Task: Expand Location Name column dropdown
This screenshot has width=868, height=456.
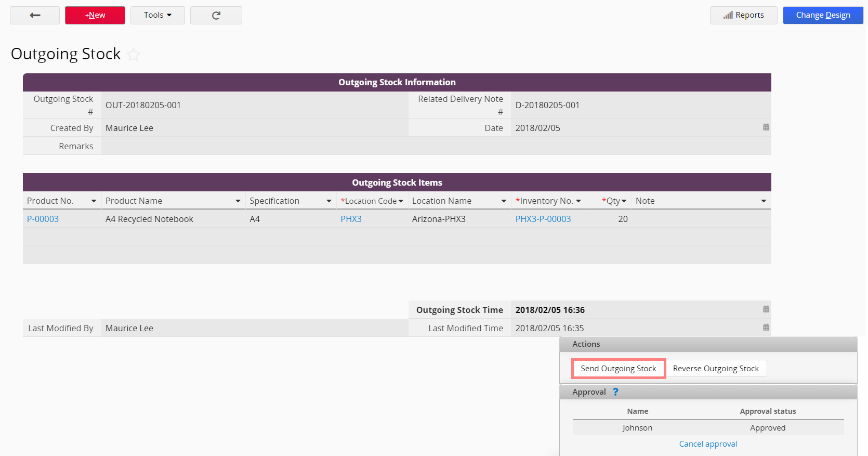Action: [x=504, y=201]
